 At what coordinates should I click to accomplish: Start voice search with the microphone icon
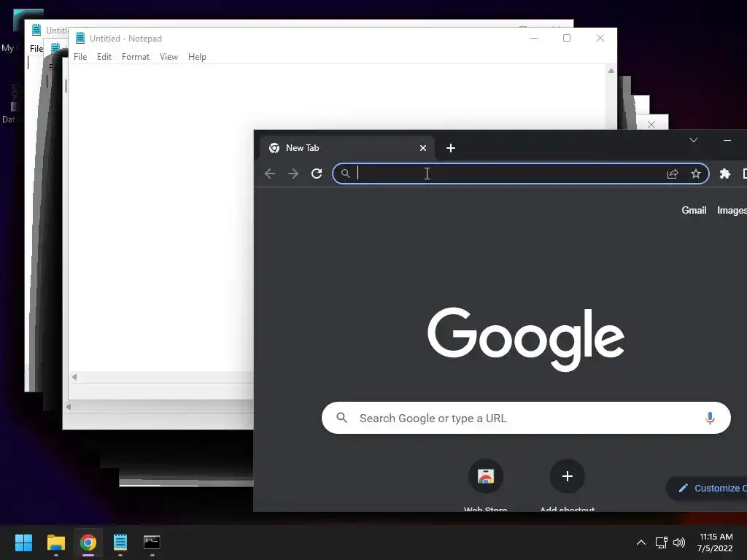pos(710,418)
